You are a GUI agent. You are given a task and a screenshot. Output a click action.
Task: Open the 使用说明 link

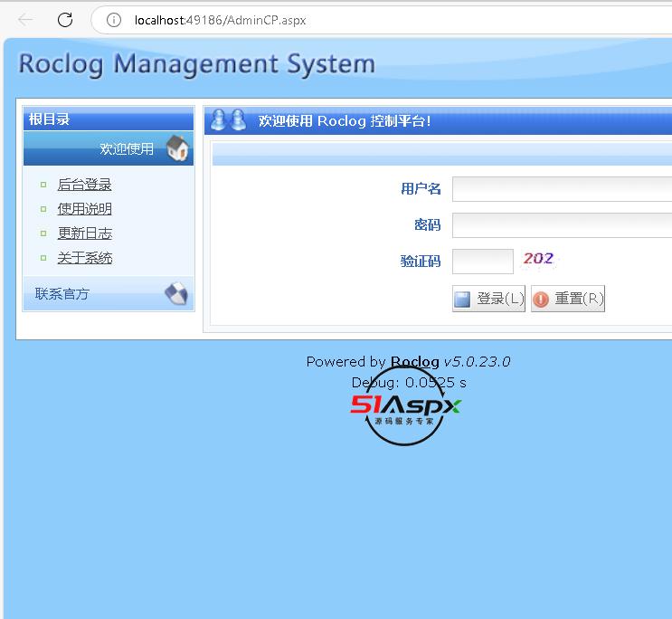84,209
